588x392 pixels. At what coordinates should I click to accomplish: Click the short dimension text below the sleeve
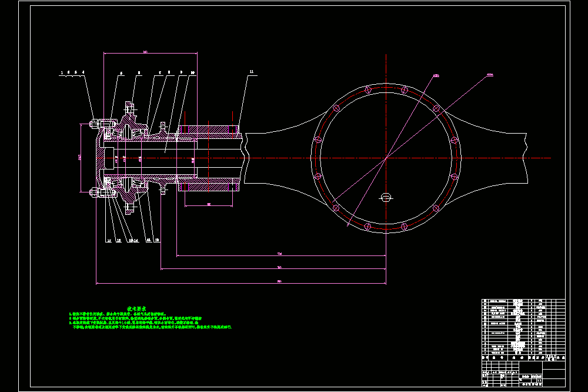tap(209, 204)
